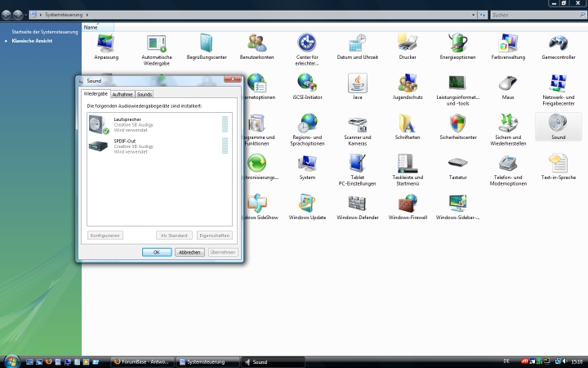The width and height of the screenshot is (588, 368).
Task: Open Leistungsinformationen und -tools
Action: (x=458, y=90)
